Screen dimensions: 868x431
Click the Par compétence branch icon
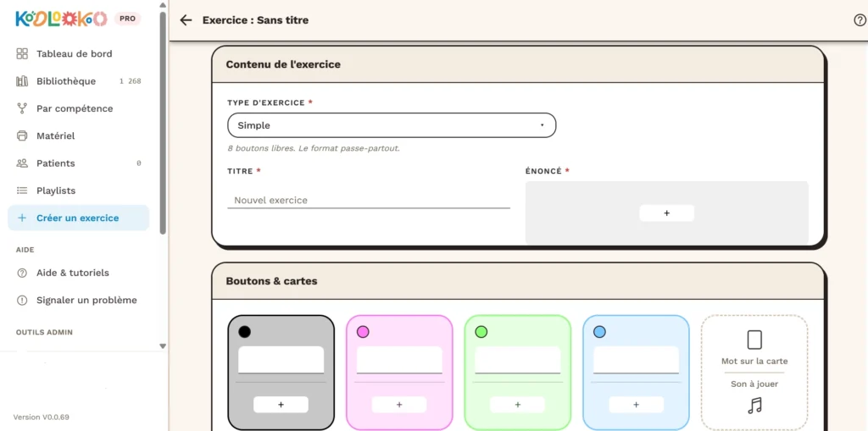pos(22,108)
